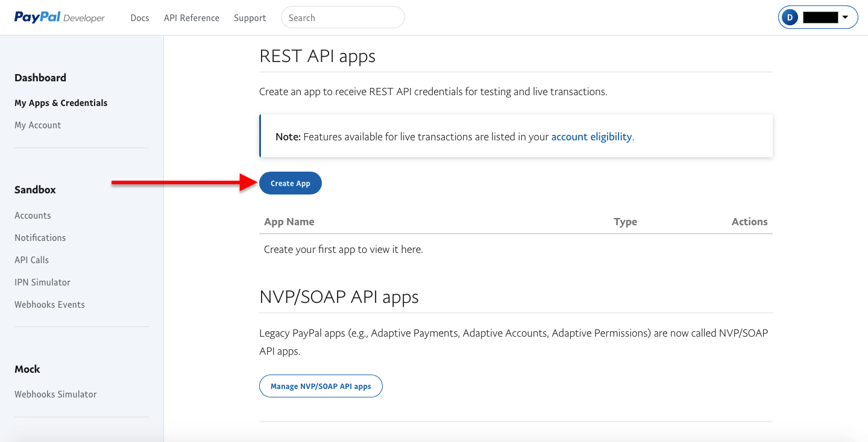This screenshot has height=442, width=868.
Task: Expand the account dropdown arrow
Action: pos(845,17)
